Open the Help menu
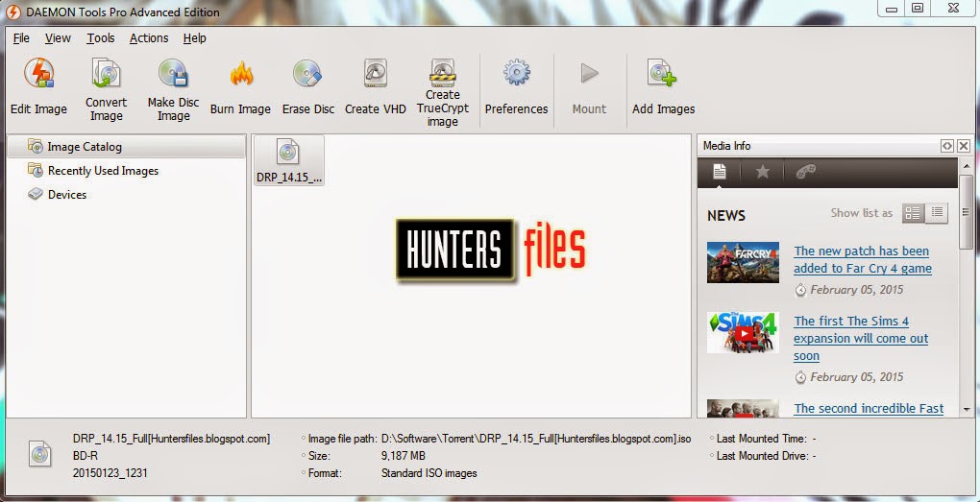 click(194, 38)
